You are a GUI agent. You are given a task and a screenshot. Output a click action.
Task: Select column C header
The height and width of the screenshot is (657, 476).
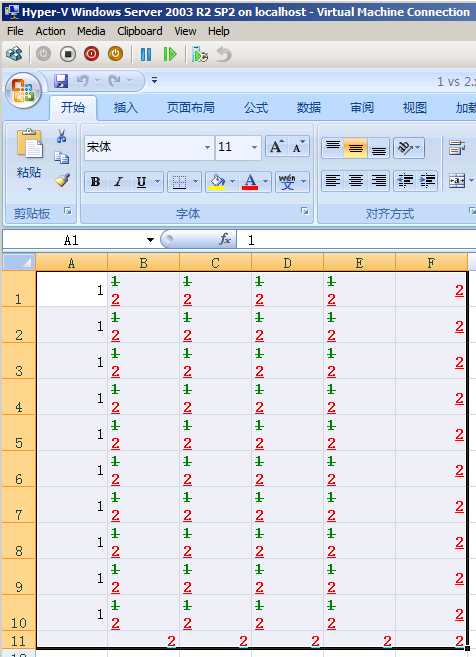click(215, 263)
